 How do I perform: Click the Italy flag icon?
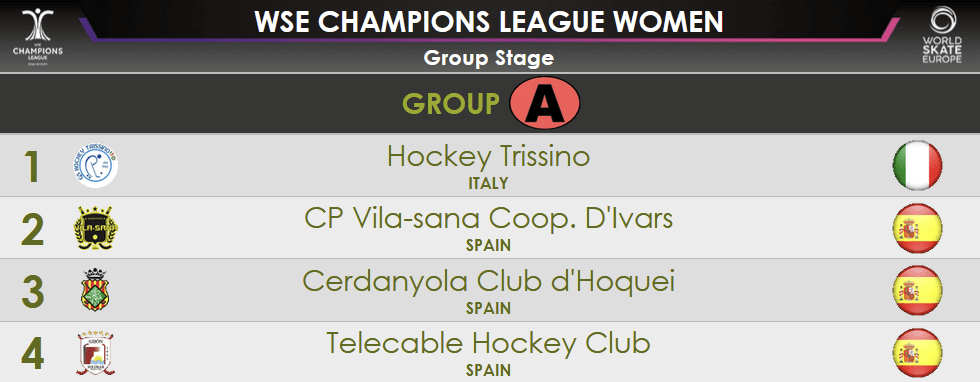pos(917,165)
